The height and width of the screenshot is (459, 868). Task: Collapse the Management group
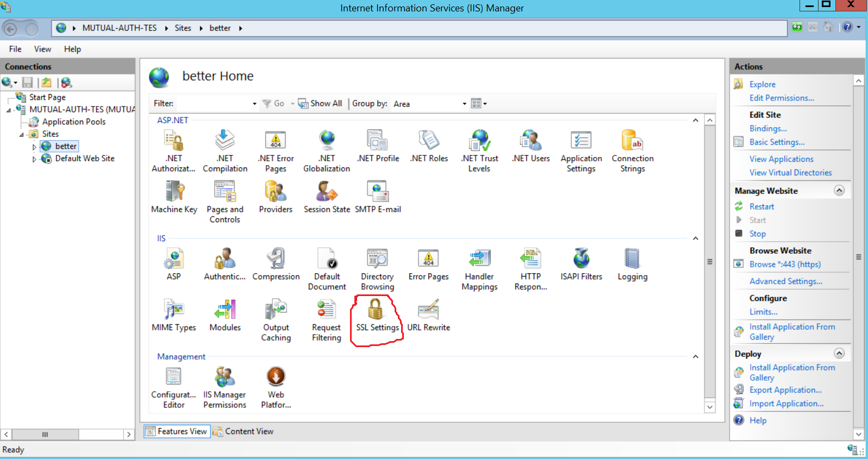pyautogui.click(x=696, y=357)
